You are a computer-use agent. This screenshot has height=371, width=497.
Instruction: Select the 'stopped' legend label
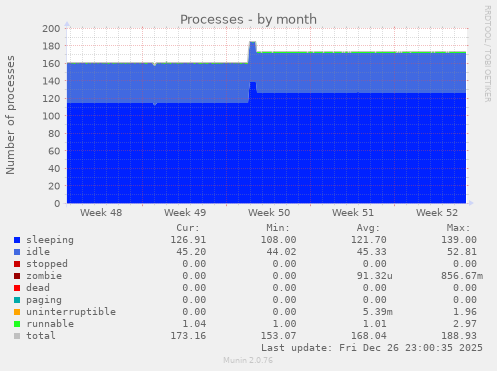(47, 264)
